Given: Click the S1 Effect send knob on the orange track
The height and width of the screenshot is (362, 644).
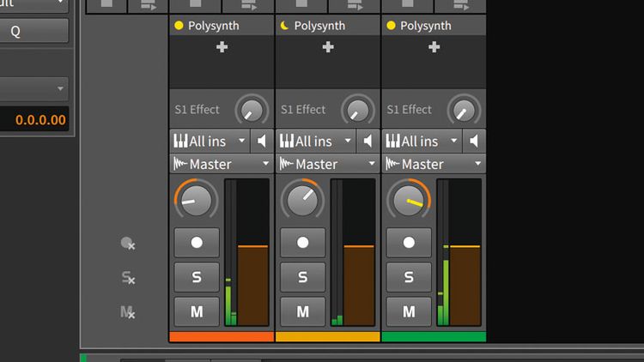Looking at the screenshot, I should 252,111.
